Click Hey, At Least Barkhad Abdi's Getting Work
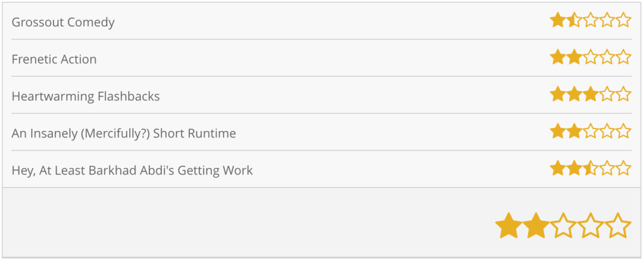 tap(132, 171)
